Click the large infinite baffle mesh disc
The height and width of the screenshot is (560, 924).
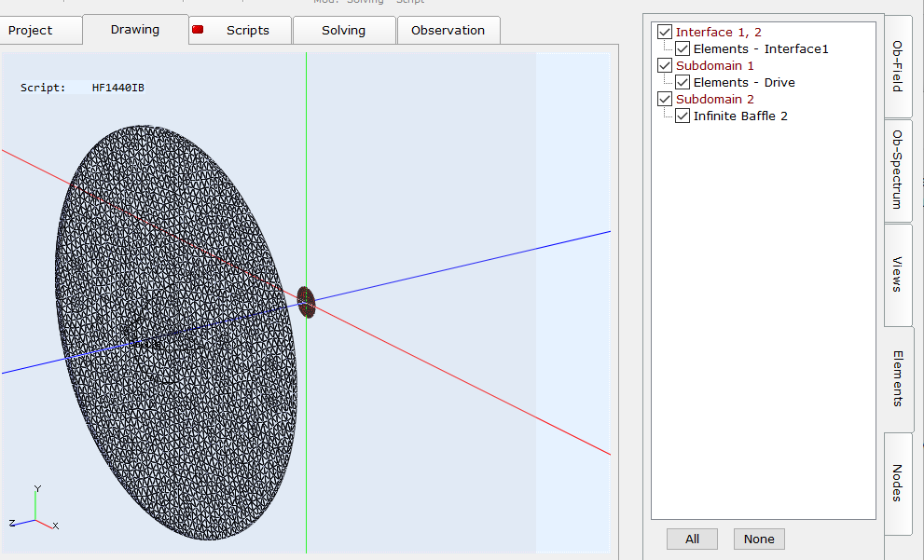click(x=176, y=332)
